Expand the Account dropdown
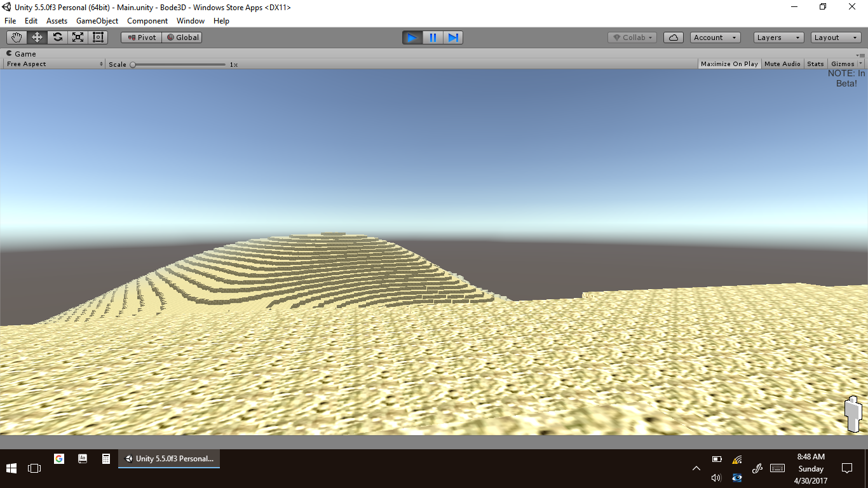 pyautogui.click(x=715, y=37)
